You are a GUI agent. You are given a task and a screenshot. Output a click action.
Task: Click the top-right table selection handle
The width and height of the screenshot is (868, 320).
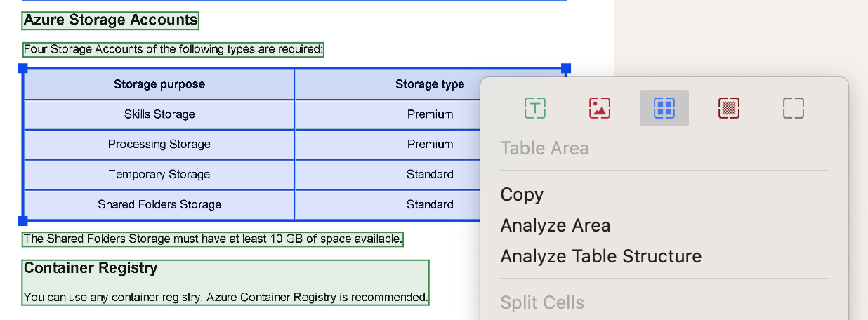pos(566,68)
